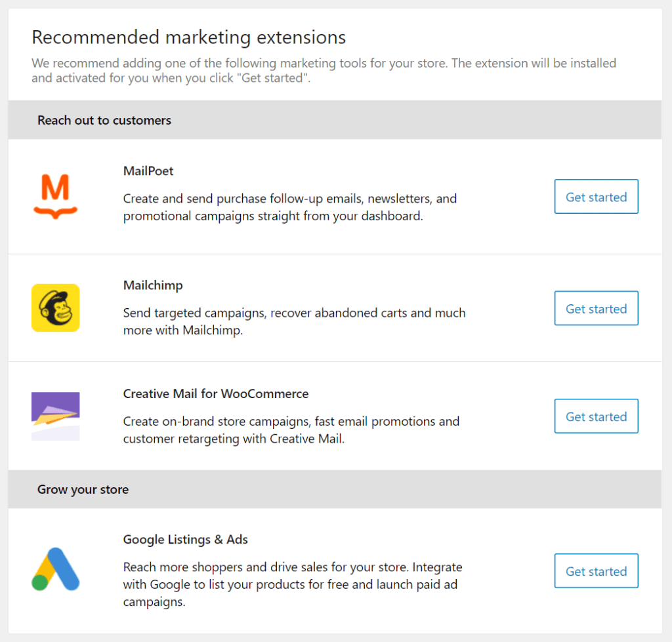Click the MailPoet orange M logo
The height and width of the screenshot is (642, 672).
(55, 195)
